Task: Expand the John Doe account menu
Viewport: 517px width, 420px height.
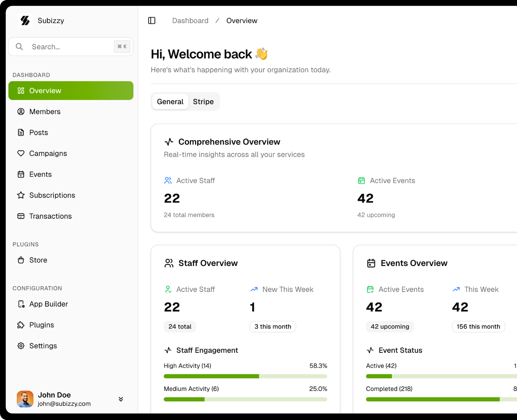Action: 120,399
